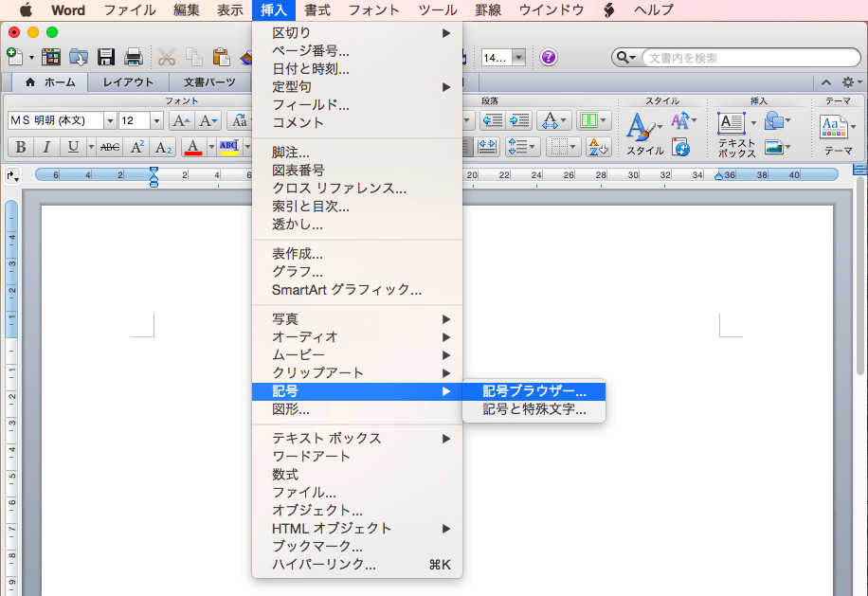Choose 記号と特殊文字... submenu item
Viewport: 868px width, 596px height.
533,409
